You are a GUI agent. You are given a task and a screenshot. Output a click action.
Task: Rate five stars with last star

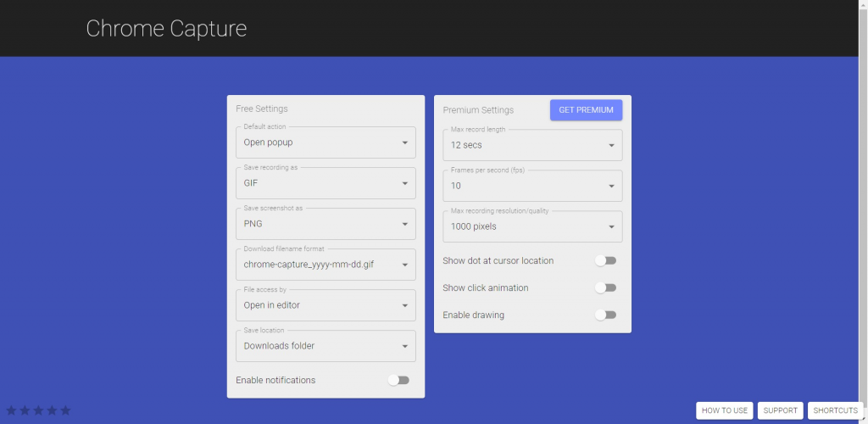65,410
